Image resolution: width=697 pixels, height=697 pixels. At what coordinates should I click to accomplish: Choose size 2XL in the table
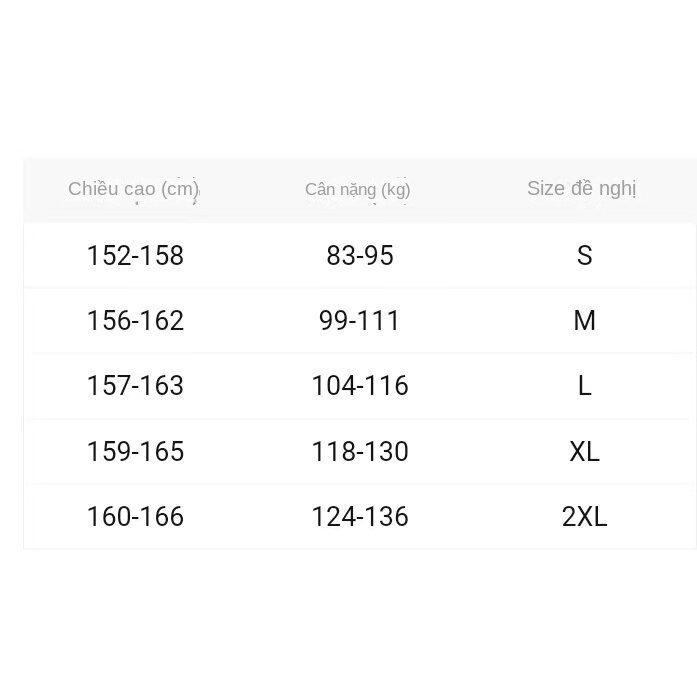click(x=585, y=517)
